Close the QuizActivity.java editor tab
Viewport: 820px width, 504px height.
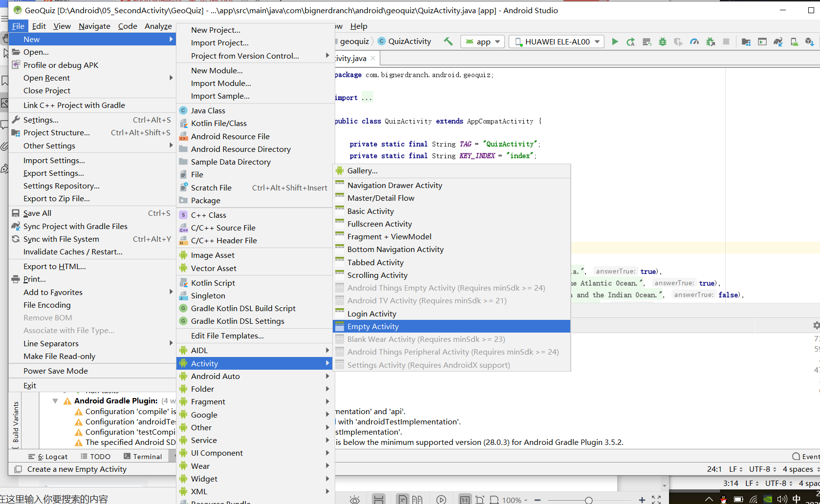pyautogui.click(x=373, y=58)
